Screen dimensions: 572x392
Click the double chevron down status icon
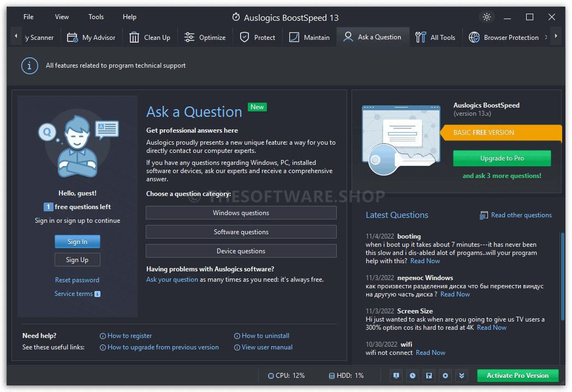point(462,376)
